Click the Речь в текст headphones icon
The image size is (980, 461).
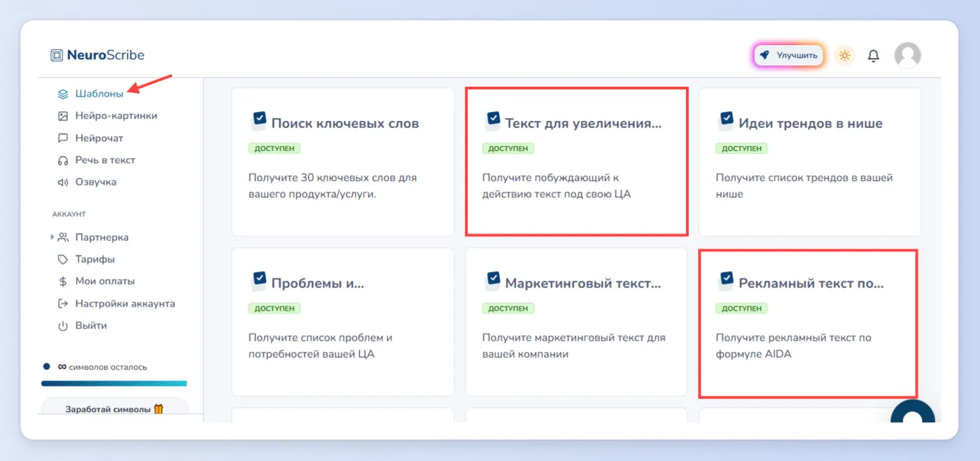point(62,160)
